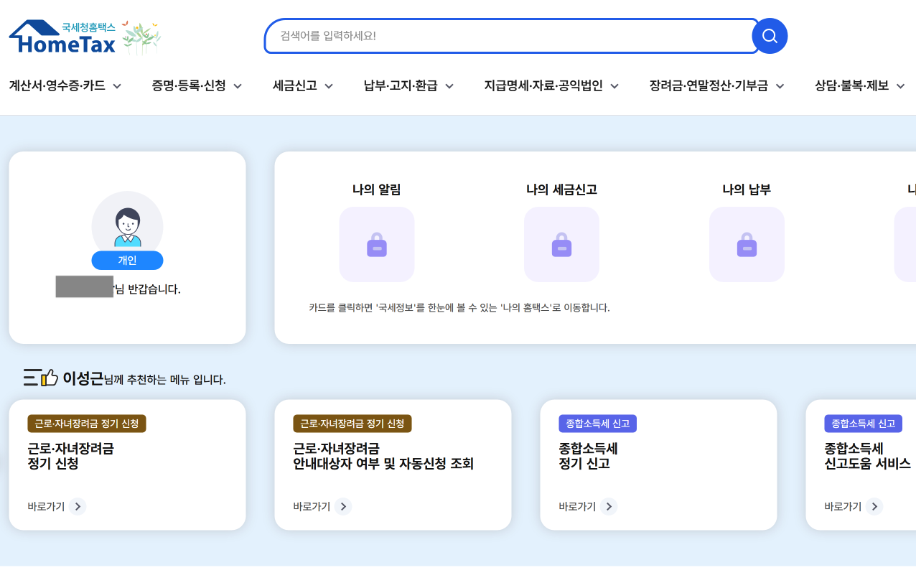Viewport: 916px width, 588px height.
Task: Click the arrow icon next to 종합소득세 정기 신고 바로가기
Action: (609, 506)
